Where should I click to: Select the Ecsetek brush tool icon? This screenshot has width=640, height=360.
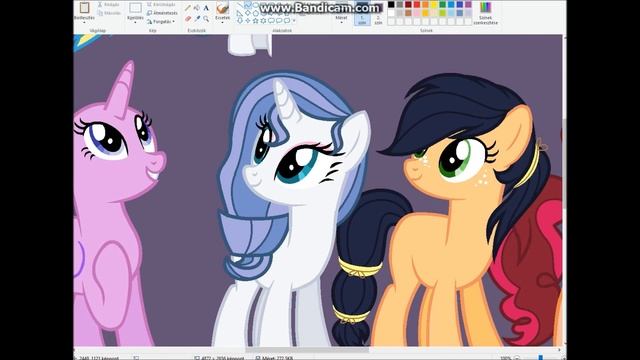222,8
